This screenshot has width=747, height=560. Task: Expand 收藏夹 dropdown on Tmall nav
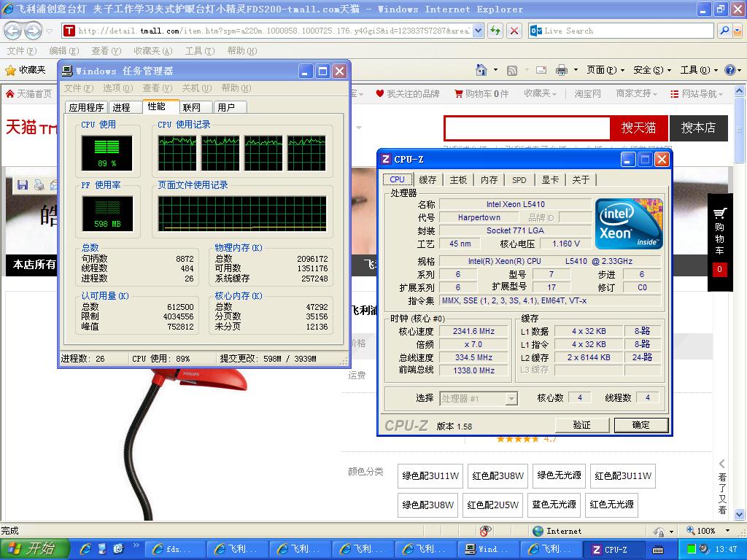[541, 94]
